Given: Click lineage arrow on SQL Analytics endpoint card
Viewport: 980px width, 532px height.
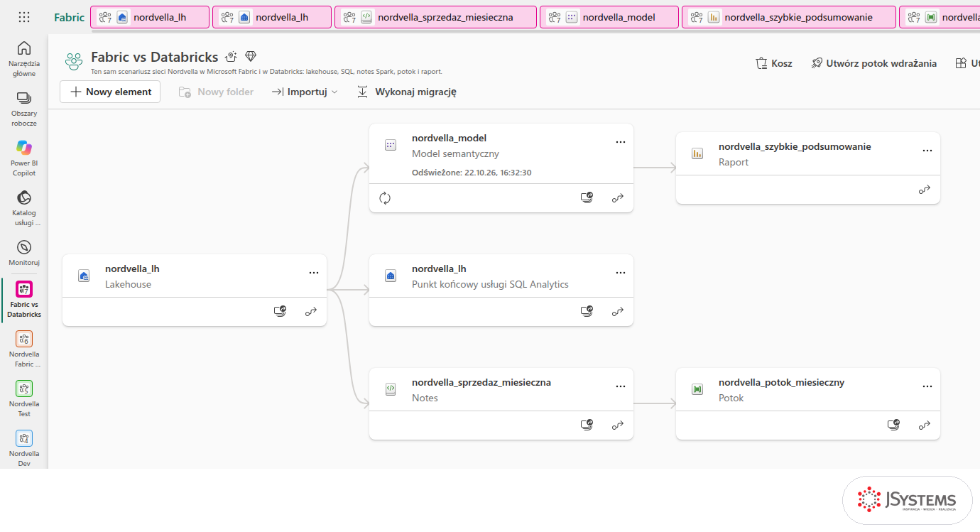Looking at the screenshot, I should point(618,311).
